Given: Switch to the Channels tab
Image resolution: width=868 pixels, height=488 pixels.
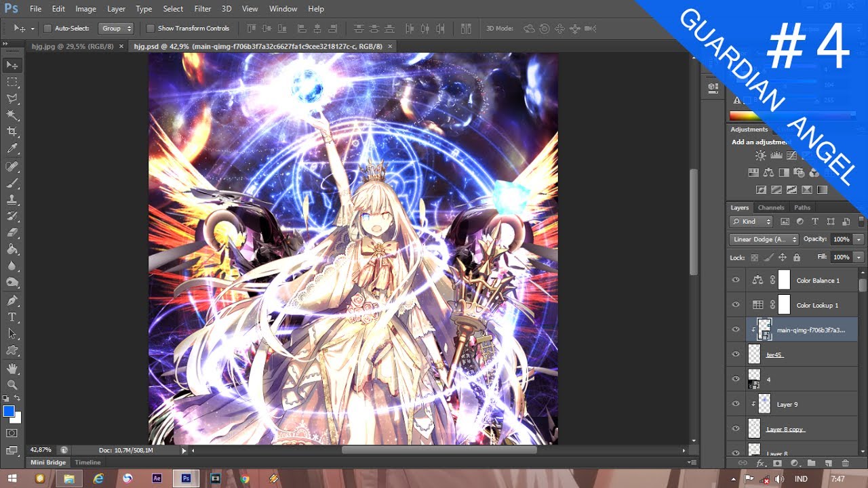Looking at the screenshot, I should point(771,207).
